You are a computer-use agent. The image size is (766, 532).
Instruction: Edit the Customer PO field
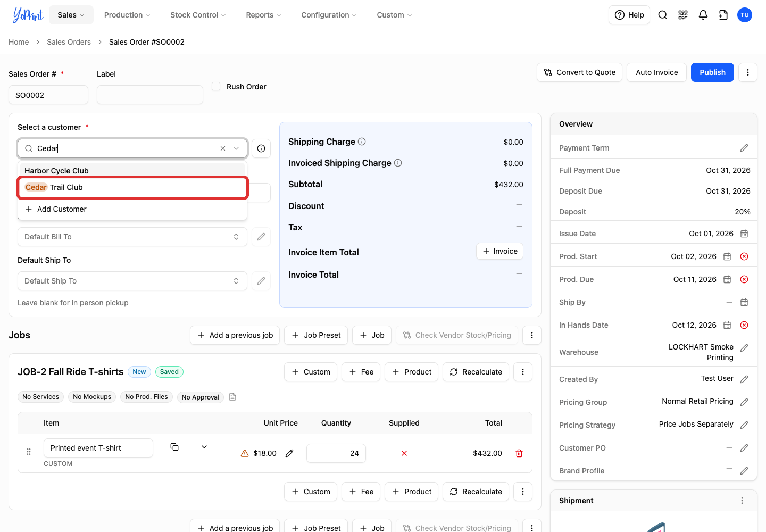744,448
